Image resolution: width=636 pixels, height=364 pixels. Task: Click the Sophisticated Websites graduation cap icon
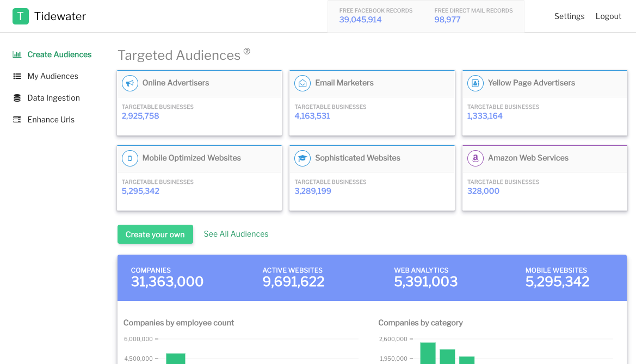coord(302,158)
